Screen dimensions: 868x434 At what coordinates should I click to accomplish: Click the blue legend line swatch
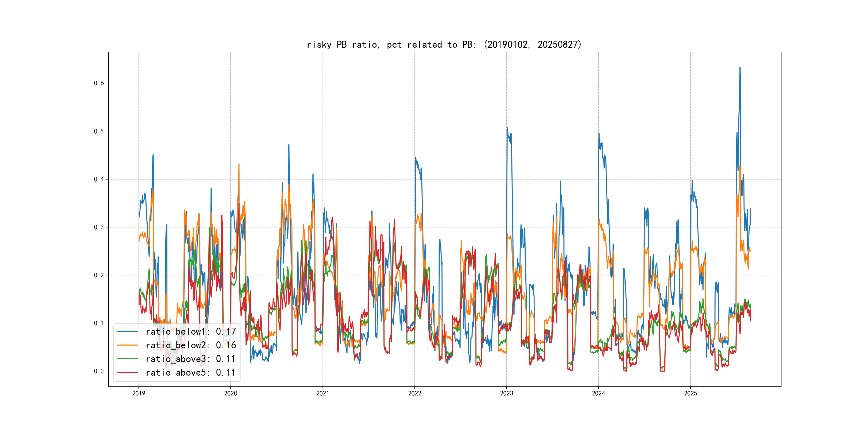click(127, 332)
